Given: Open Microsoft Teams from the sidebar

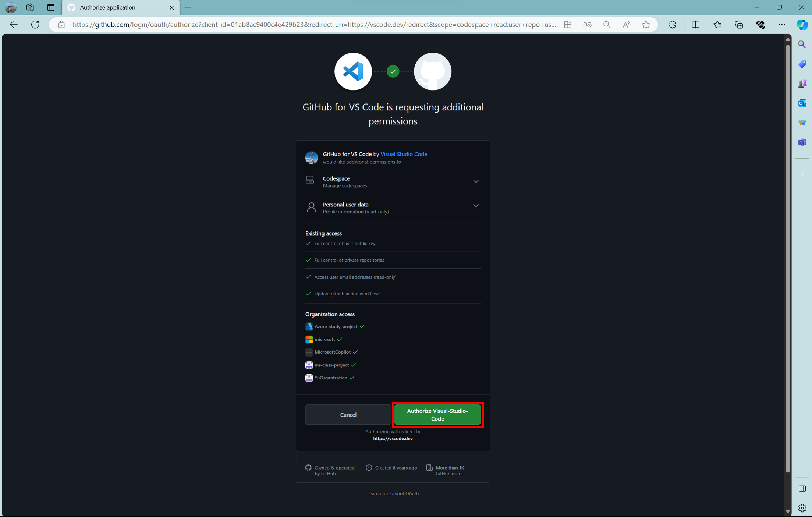Looking at the screenshot, I should tap(802, 142).
